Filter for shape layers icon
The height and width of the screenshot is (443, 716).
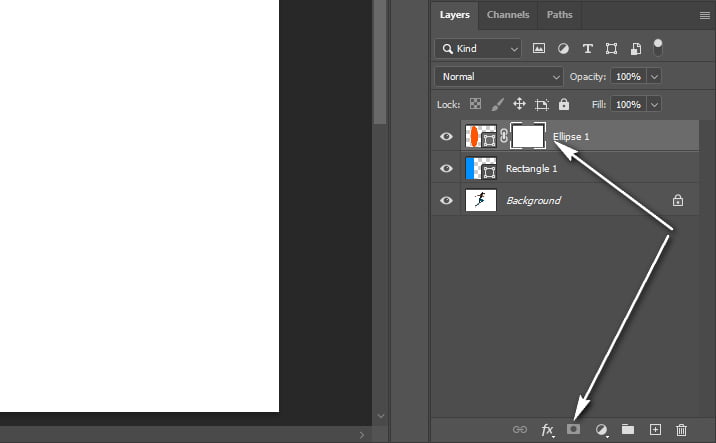[611, 48]
